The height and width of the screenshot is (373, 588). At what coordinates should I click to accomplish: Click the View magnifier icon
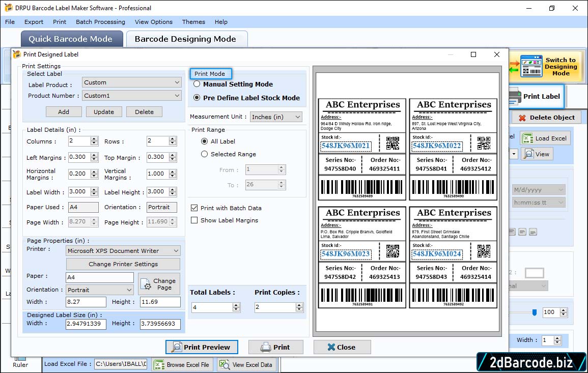pos(529,154)
